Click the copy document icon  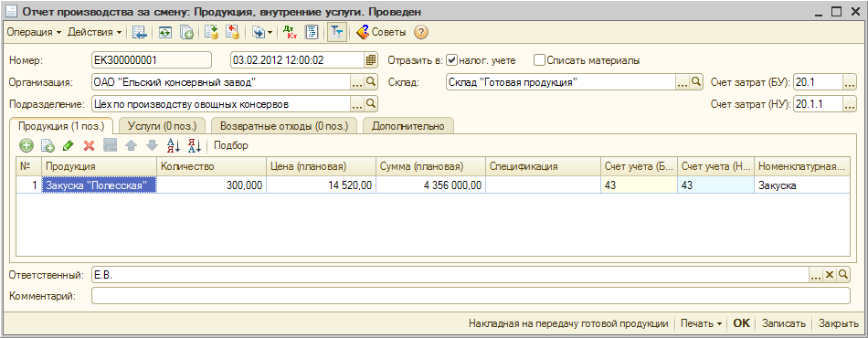[x=187, y=33]
